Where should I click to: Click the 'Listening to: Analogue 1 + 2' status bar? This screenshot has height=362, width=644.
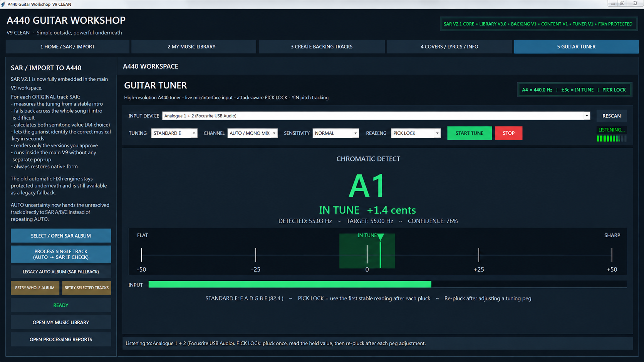coord(377,343)
